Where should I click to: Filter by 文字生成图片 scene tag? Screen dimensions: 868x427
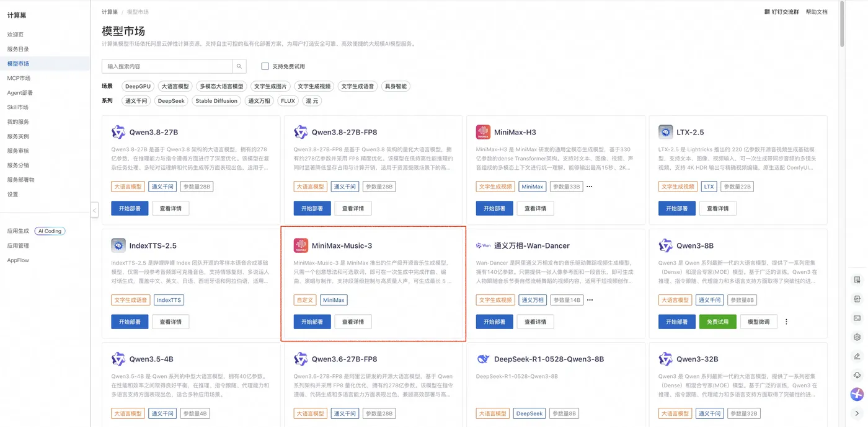click(x=270, y=86)
